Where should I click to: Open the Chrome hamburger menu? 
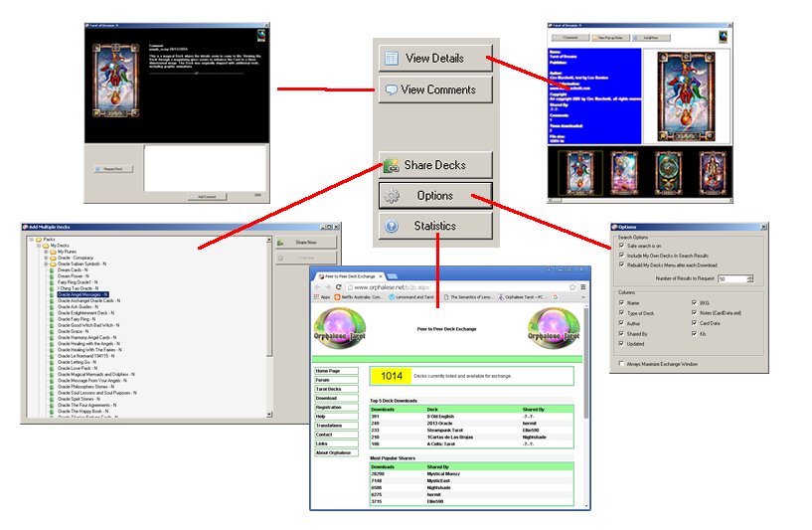point(583,287)
